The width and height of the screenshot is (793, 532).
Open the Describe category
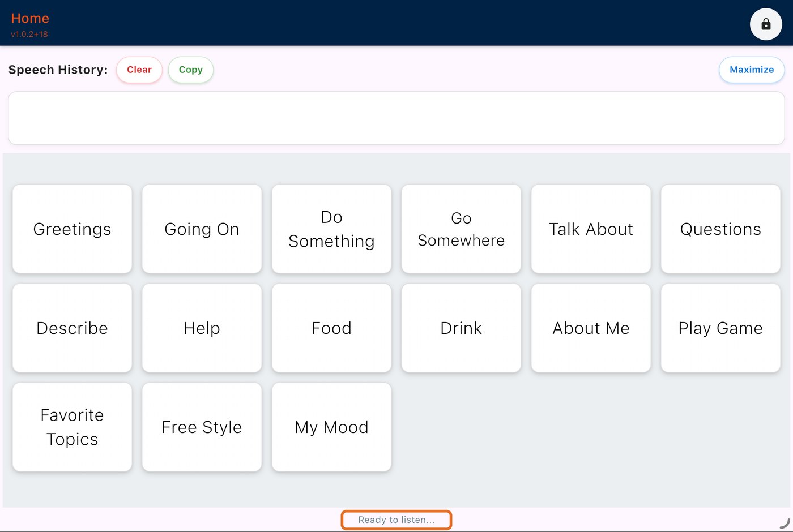tap(73, 328)
